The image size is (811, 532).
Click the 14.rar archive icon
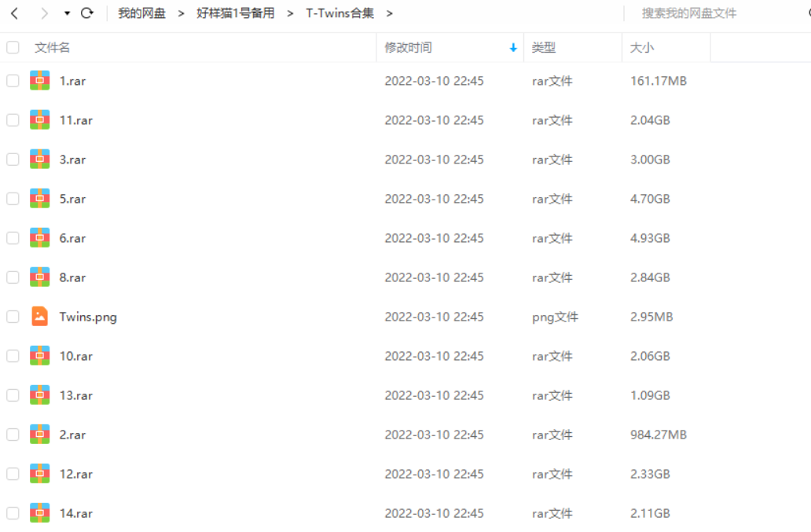click(x=40, y=513)
